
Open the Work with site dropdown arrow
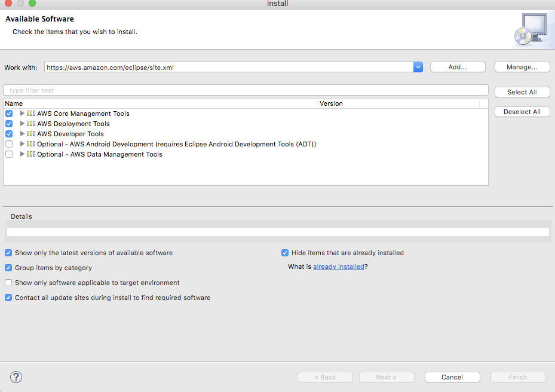coord(418,67)
